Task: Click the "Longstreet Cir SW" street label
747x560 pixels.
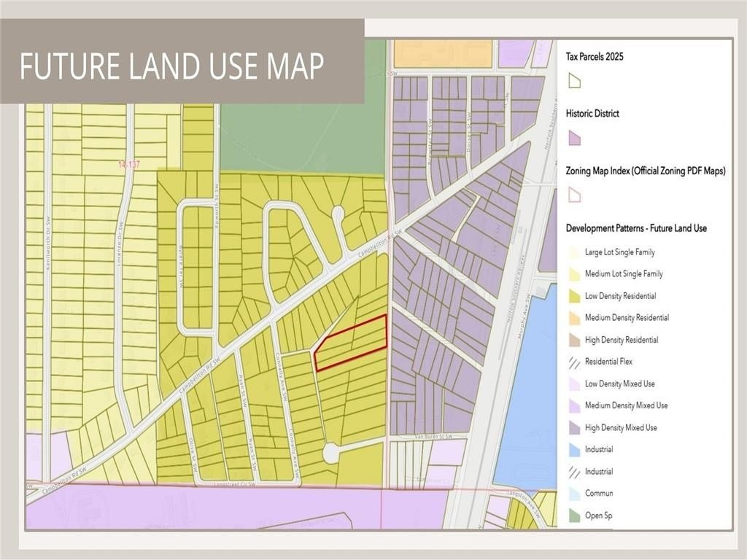Action: tap(234, 485)
